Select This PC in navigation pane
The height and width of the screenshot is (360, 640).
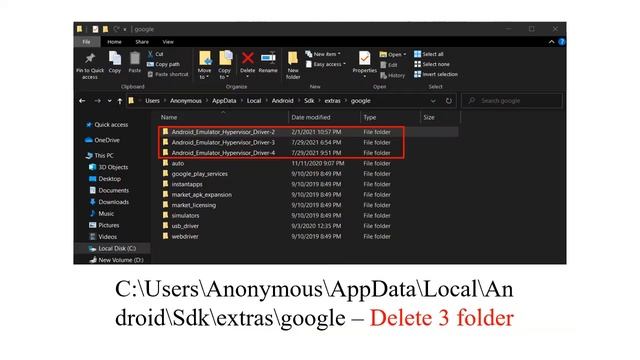100,156
